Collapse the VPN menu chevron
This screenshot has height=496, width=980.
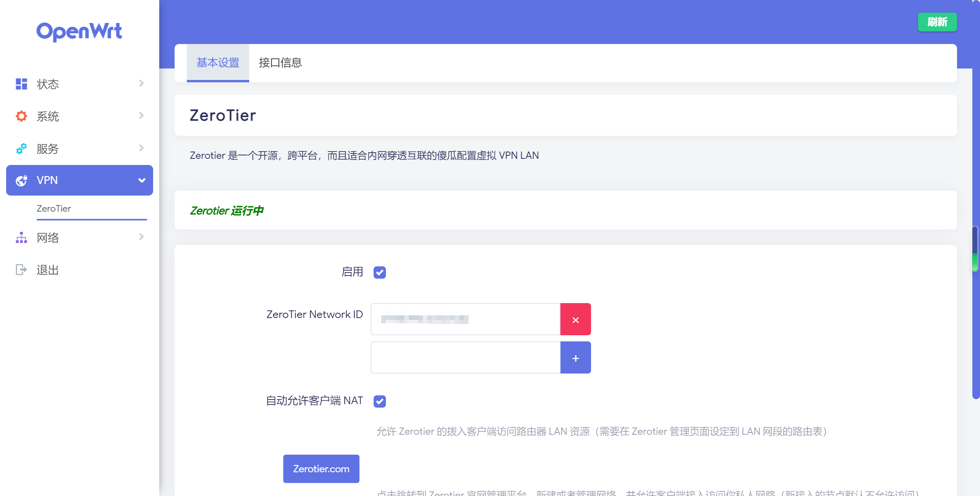click(x=141, y=180)
